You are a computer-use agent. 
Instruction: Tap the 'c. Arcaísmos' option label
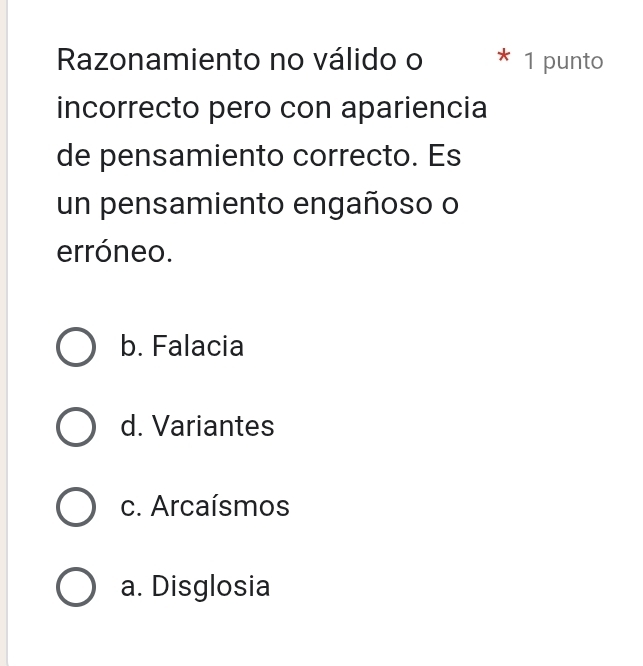tap(204, 507)
